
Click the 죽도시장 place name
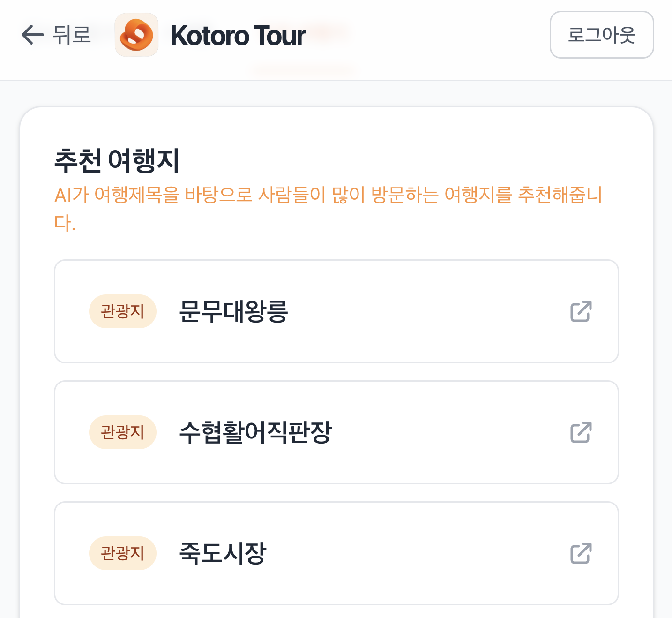[x=223, y=553]
